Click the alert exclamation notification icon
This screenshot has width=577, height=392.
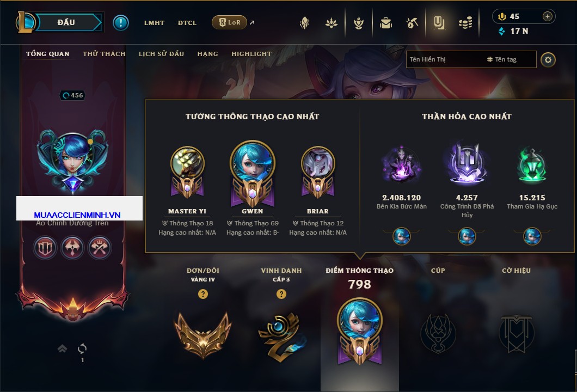[121, 23]
